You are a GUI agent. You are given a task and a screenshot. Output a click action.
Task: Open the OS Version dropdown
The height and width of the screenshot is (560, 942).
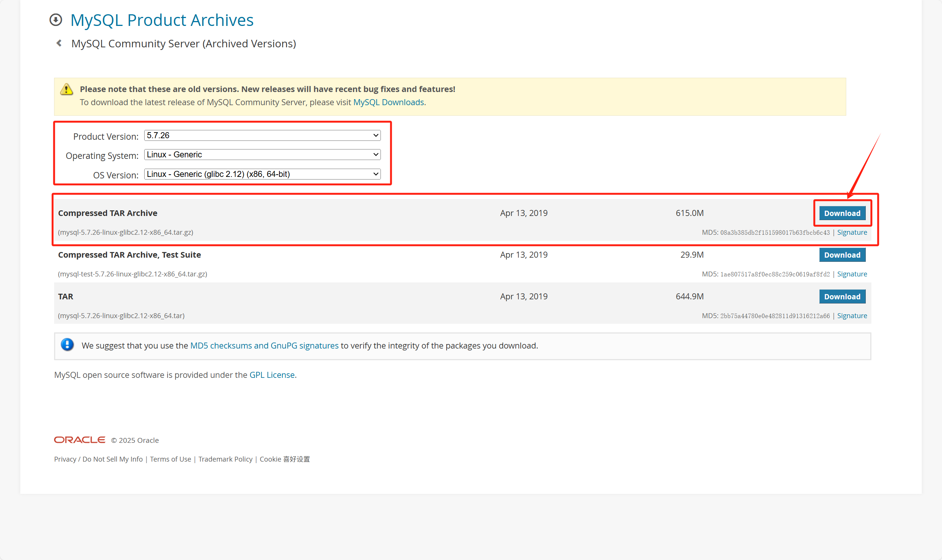[x=262, y=174]
